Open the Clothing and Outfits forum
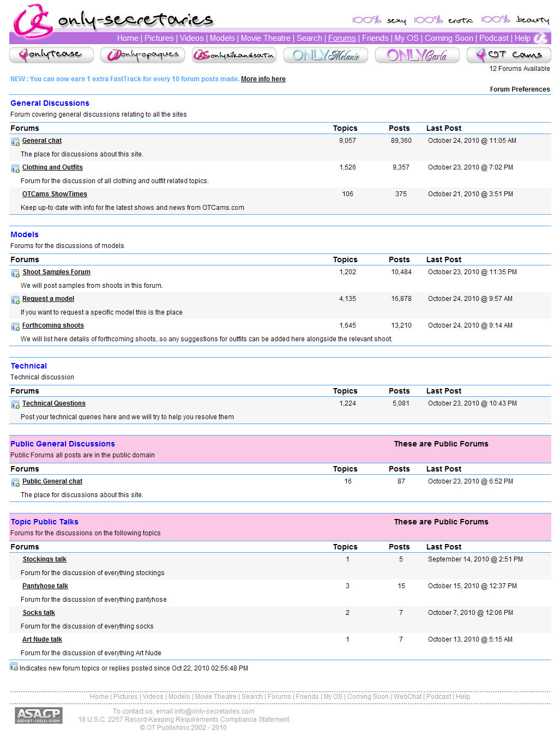This screenshot has width=560, height=731. point(52,167)
